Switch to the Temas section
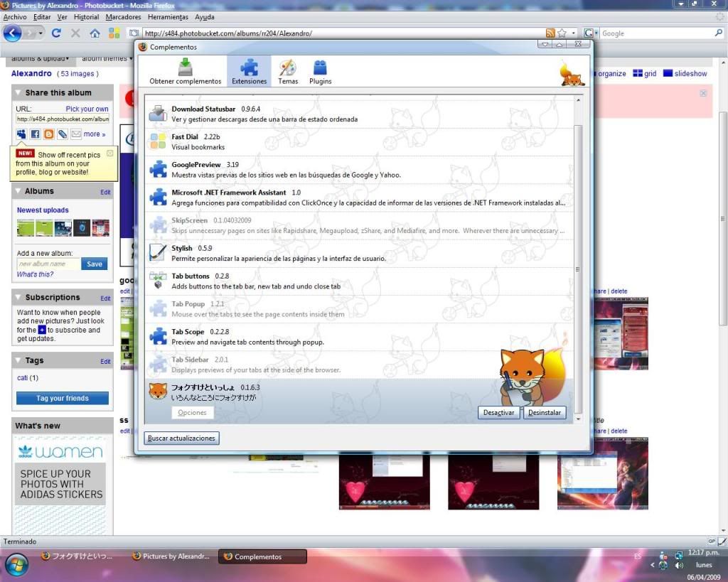Screen dimensions: 728x582 288,72
